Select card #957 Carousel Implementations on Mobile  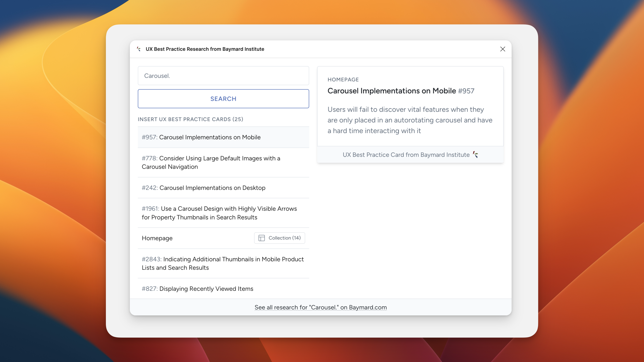pyautogui.click(x=223, y=137)
